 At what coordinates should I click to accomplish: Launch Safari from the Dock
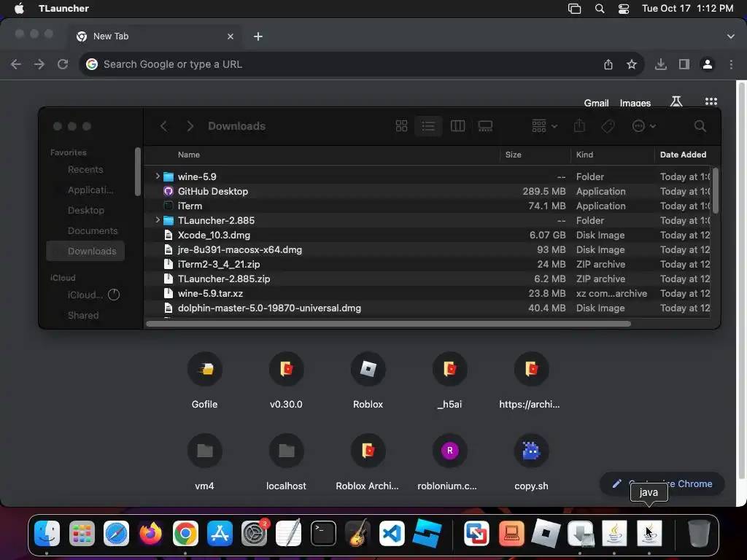[x=116, y=533]
